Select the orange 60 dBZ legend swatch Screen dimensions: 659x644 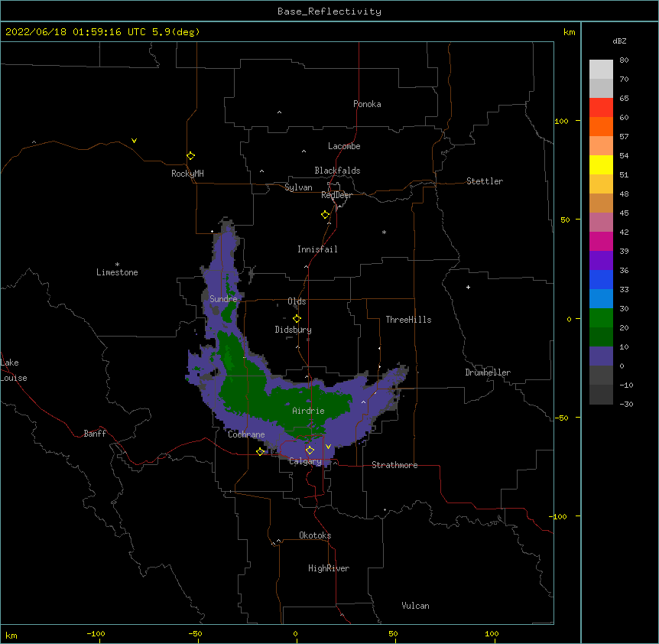coord(601,126)
